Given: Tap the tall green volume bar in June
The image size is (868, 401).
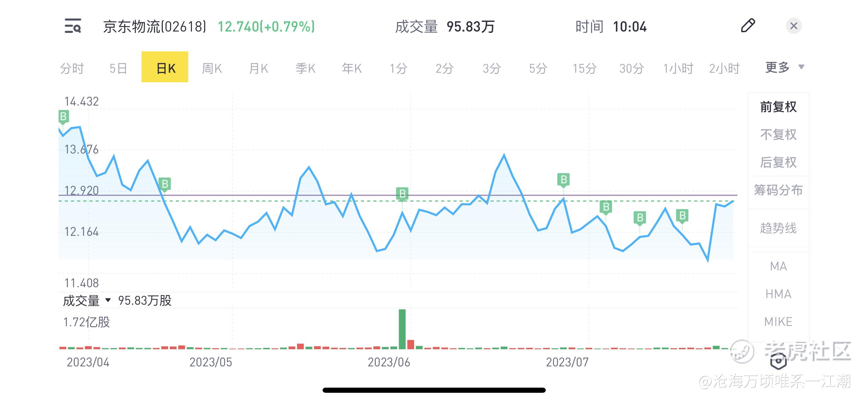Looking at the screenshot, I should tap(402, 329).
